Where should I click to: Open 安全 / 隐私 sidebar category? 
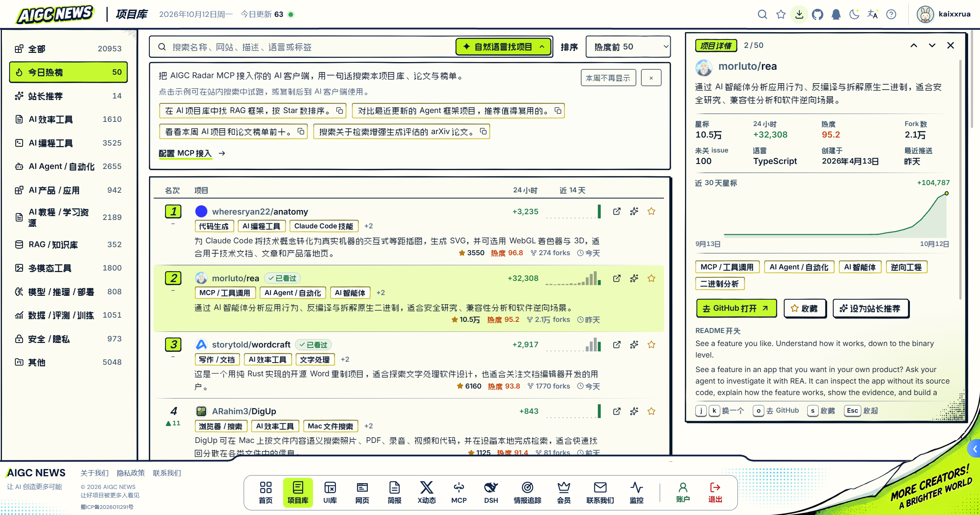68,339
